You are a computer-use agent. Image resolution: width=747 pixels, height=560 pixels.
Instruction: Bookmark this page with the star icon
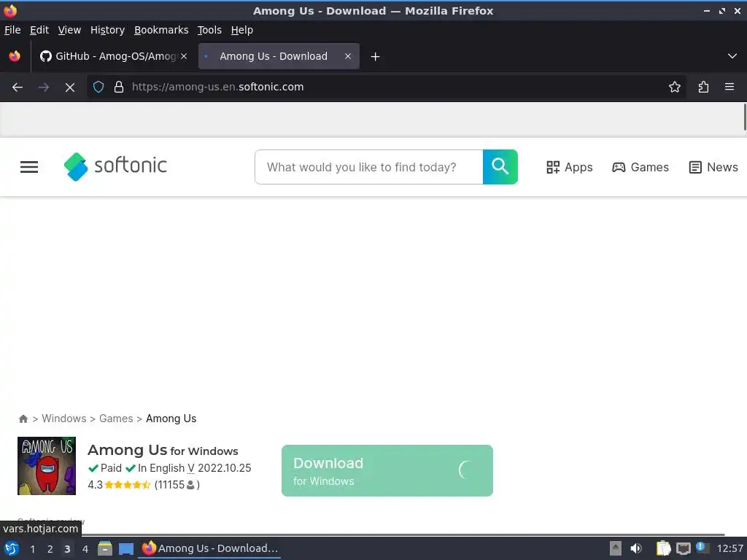click(x=675, y=87)
